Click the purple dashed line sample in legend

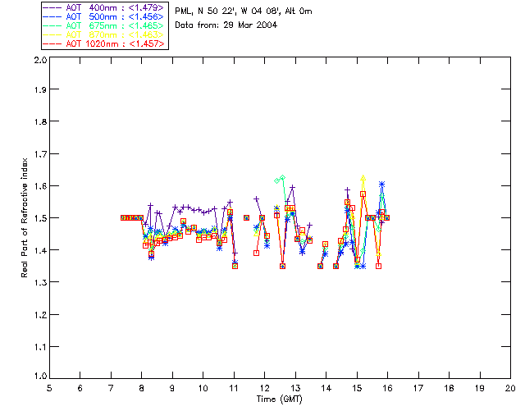tap(52, 7)
